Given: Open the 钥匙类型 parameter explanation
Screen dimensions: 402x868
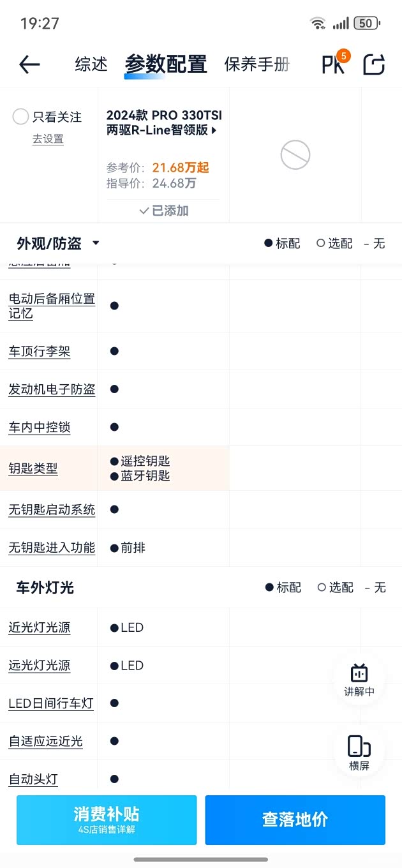Looking at the screenshot, I should click(x=33, y=468).
